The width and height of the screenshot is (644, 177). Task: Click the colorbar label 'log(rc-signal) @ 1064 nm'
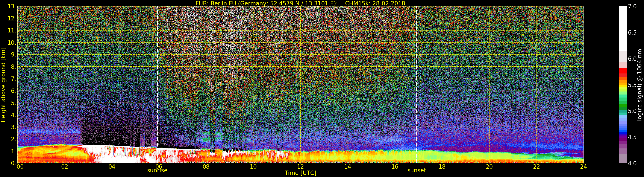639,85
